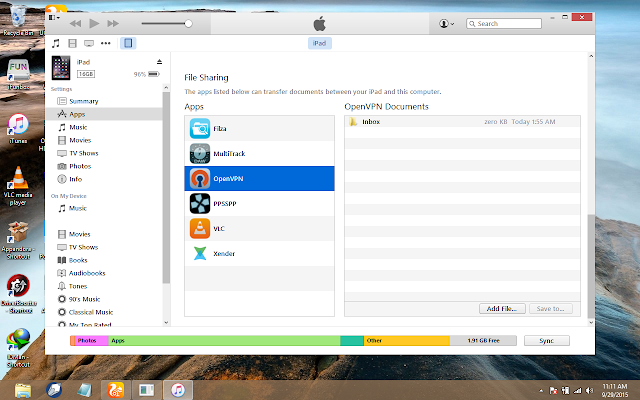The width and height of the screenshot is (640, 400).
Task: Select the MultiTrack app in File Sharing
Action: pyautogui.click(x=259, y=153)
